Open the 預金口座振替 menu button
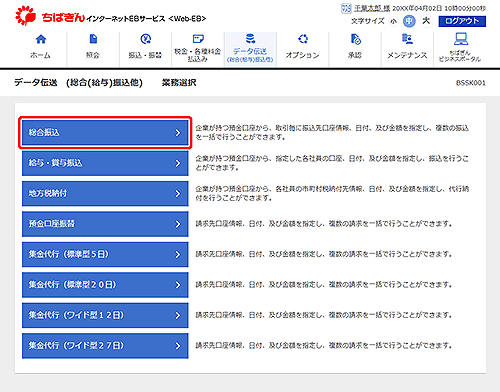This screenshot has width=500, height=392. coord(105,224)
